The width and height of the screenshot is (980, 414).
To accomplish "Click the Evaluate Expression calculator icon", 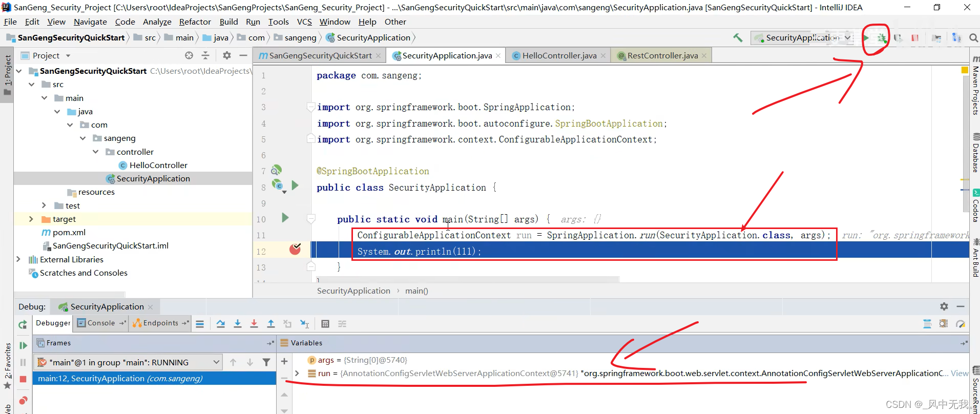I will [325, 324].
